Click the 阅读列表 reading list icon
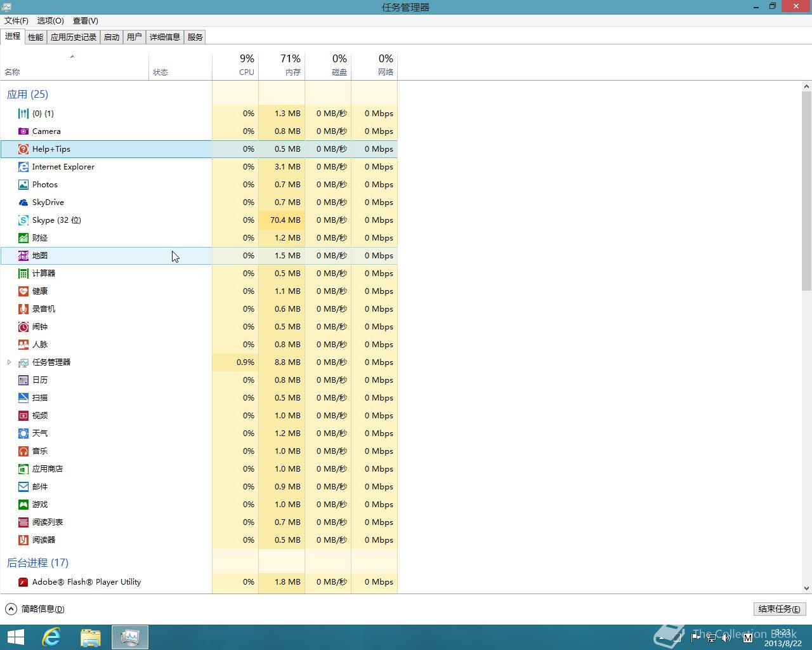This screenshot has height=650, width=812. (23, 522)
